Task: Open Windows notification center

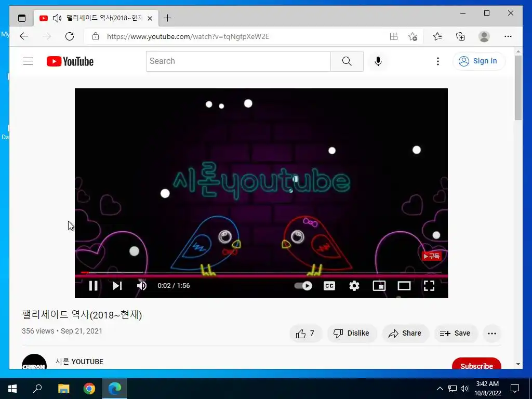Action: 515,389
